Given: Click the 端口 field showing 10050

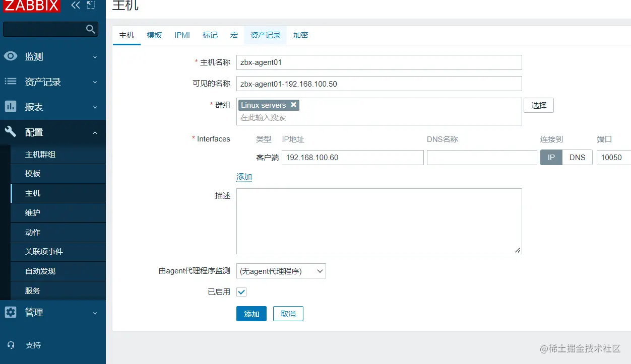Looking at the screenshot, I should [614, 158].
